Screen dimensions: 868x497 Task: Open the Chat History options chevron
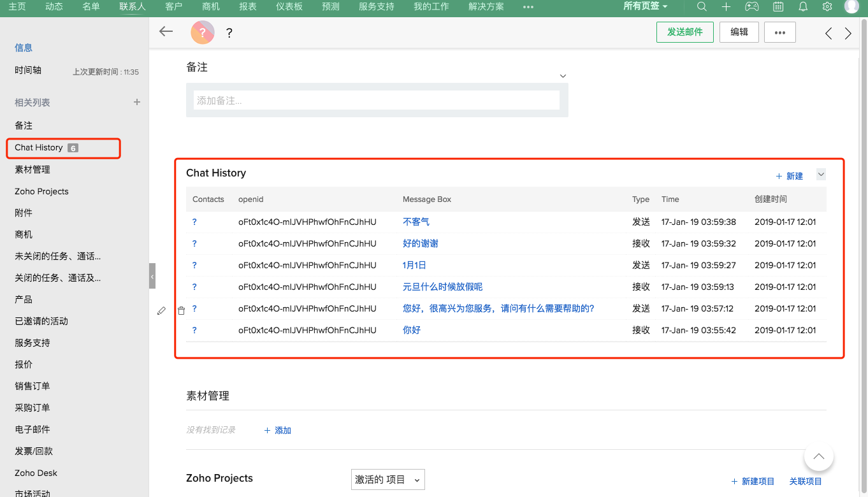[x=821, y=174]
